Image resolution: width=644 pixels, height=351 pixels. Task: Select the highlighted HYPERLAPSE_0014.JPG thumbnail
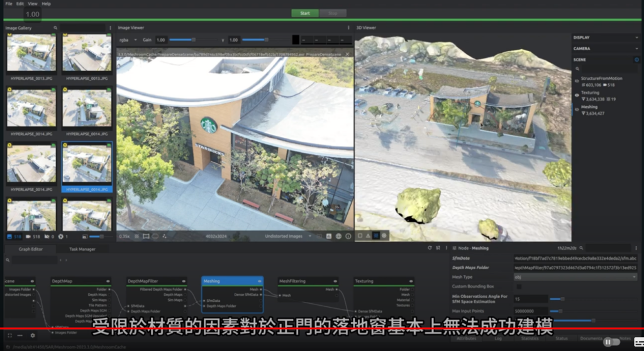click(87, 167)
